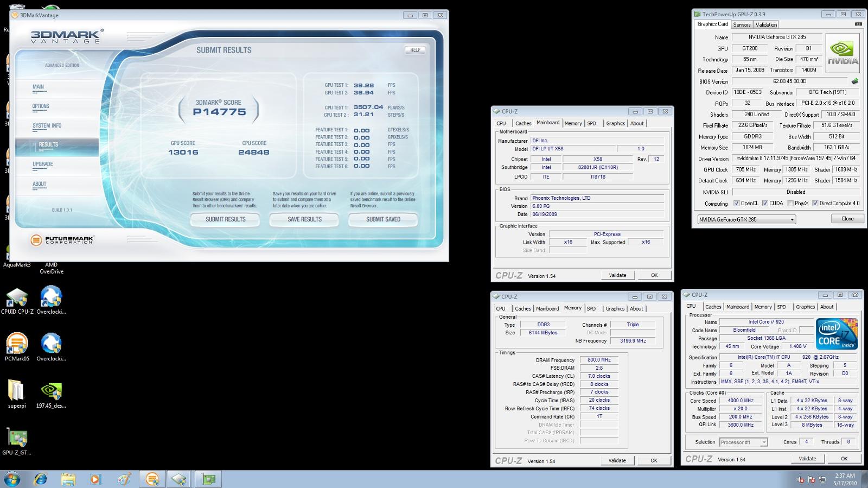Toggle the CUDA checkbox in GPU-Z
The width and height of the screenshot is (868, 488).
coord(765,204)
